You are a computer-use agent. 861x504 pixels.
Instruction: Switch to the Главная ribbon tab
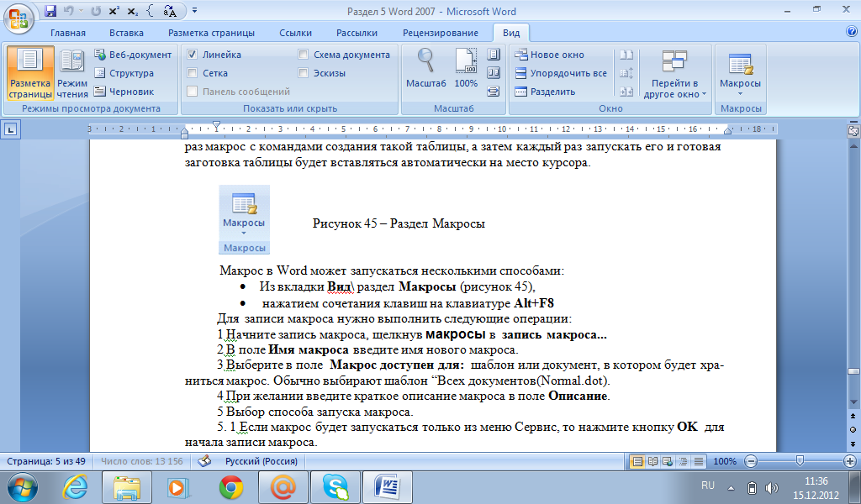(x=68, y=33)
